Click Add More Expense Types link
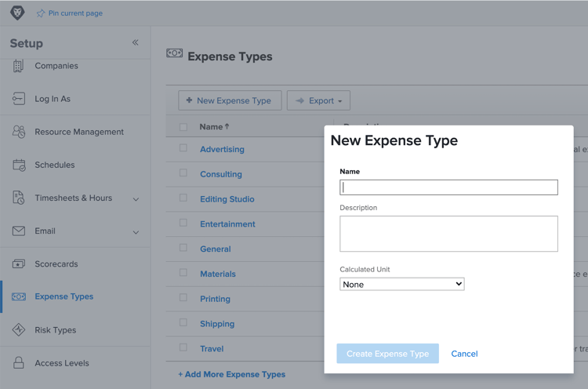Viewport: 588px width, 389px height. 232,374
